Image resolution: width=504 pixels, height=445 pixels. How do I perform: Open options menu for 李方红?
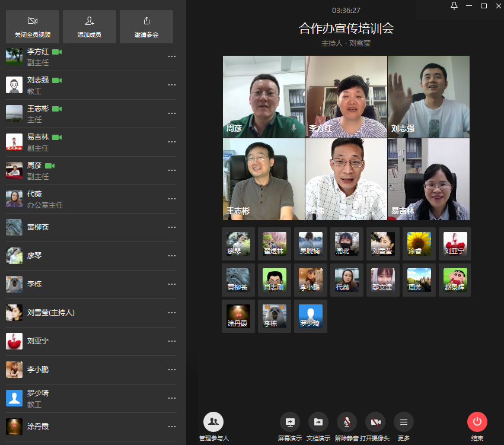coord(172,56)
